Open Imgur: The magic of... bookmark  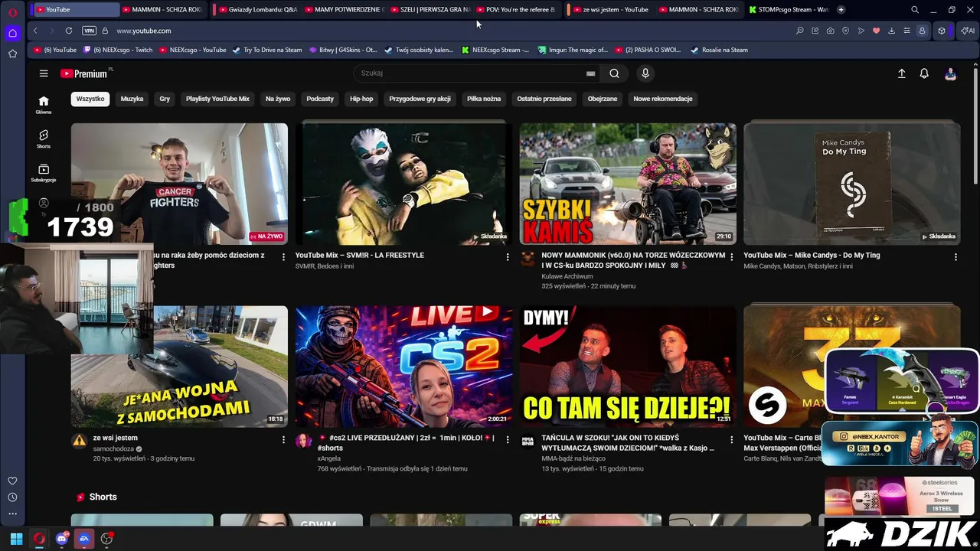click(x=573, y=50)
